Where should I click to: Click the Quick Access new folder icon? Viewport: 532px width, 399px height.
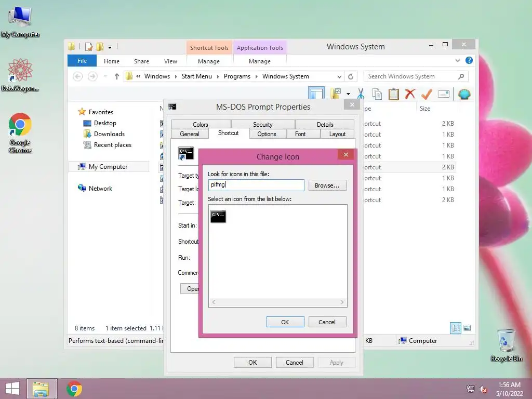pyautogui.click(x=100, y=46)
